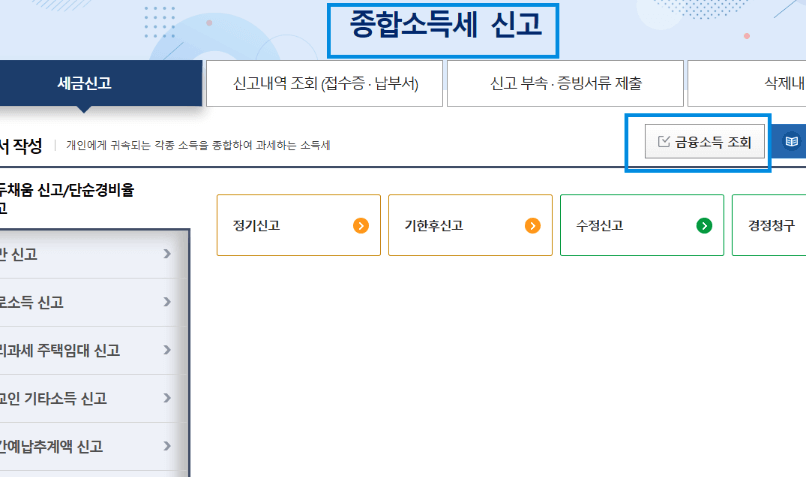This screenshot has width=806, height=477.
Task: Expand the chevron next to 로소득 신고
Action: tap(167, 302)
